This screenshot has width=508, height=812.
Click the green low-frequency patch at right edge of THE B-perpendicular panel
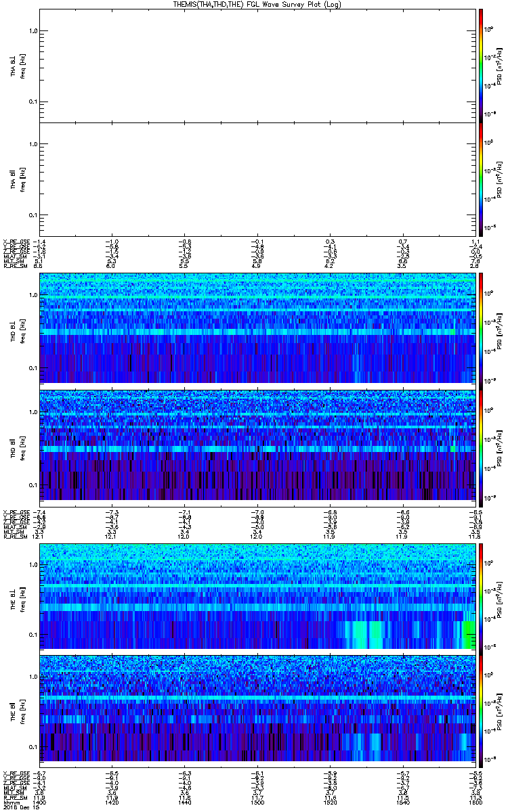(x=469, y=634)
